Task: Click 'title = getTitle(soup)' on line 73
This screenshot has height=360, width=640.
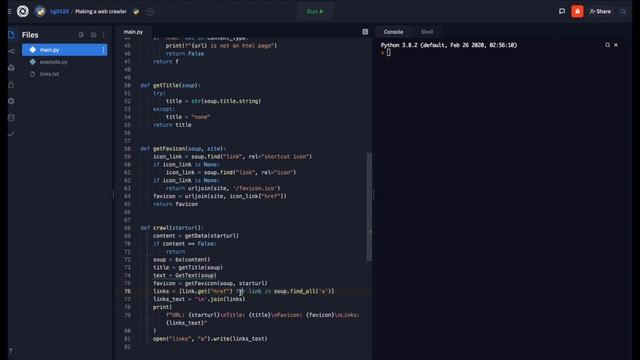Action: (188, 267)
